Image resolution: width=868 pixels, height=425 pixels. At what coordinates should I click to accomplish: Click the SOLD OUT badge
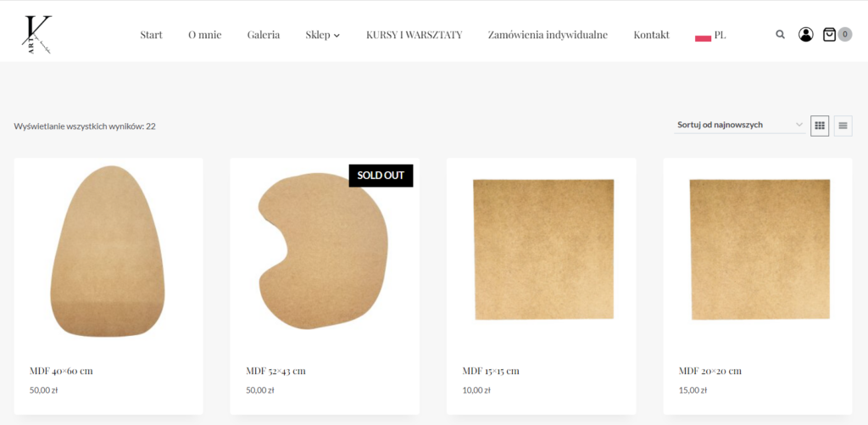click(381, 176)
